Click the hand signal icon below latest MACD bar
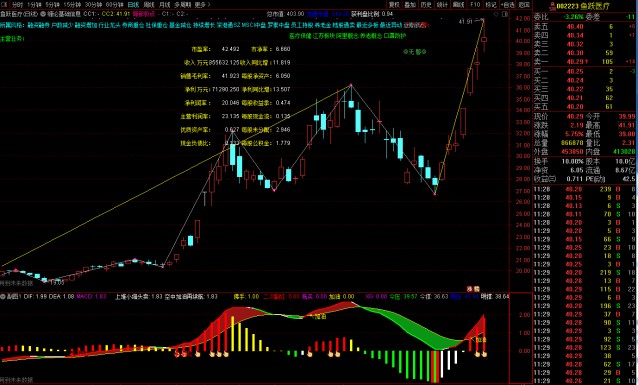 point(484,354)
